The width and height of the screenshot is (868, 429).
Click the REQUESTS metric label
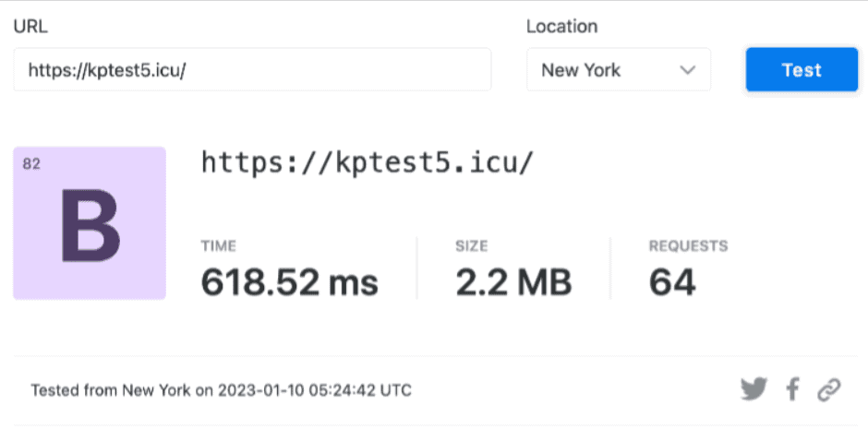[x=688, y=246]
